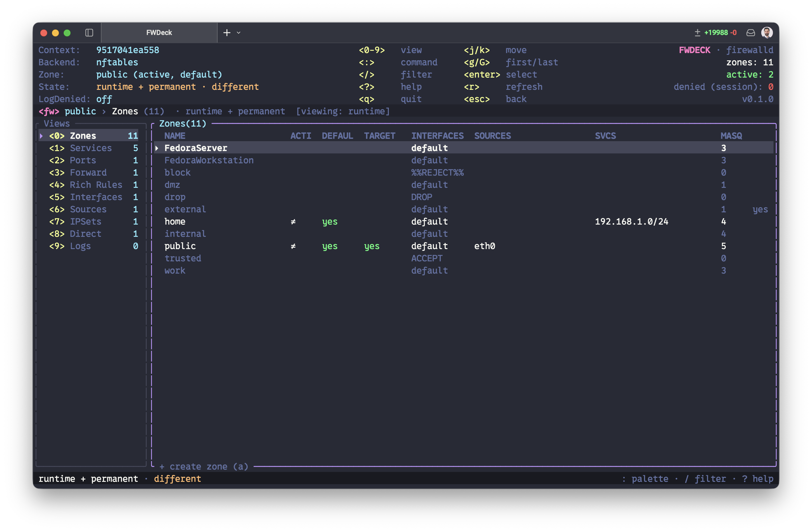This screenshot has height=532, width=812.
Task: Select the FedoraServer zone row
Action: [464, 148]
